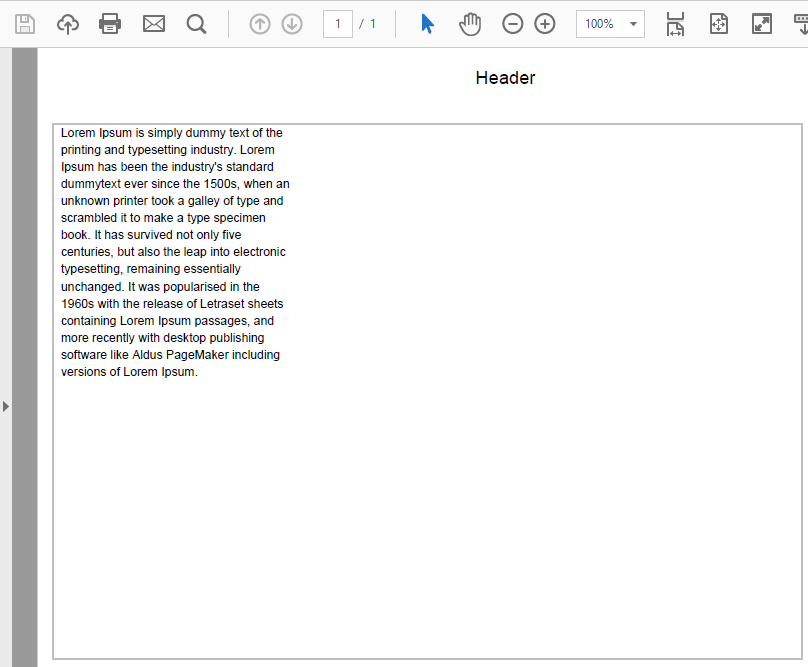
Task: Click the Header title text
Action: pos(505,78)
